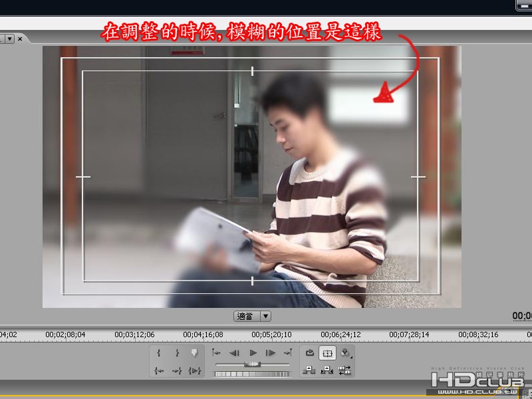Open the Output settings three-circles icon
532x399 pixels.
coord(345,353)
